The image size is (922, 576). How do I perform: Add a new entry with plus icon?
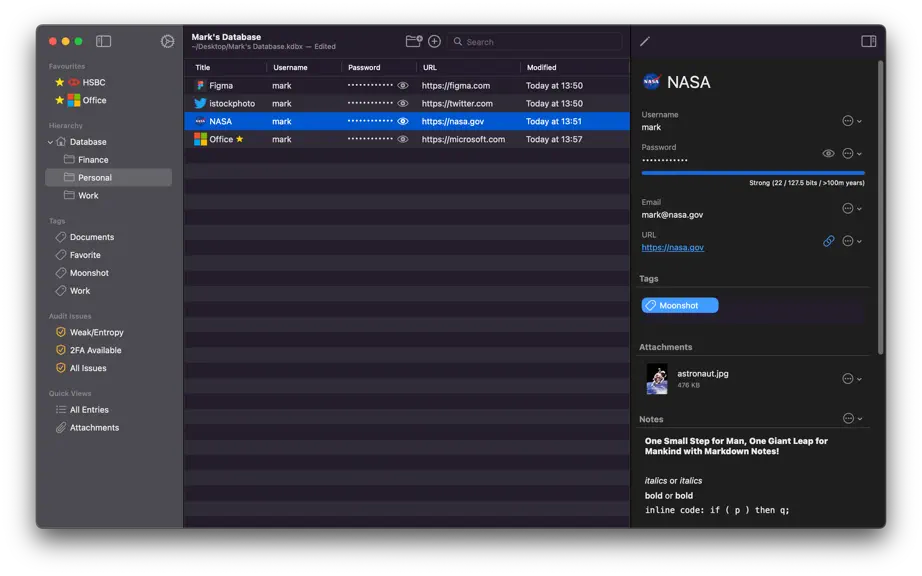pos(435,41)
